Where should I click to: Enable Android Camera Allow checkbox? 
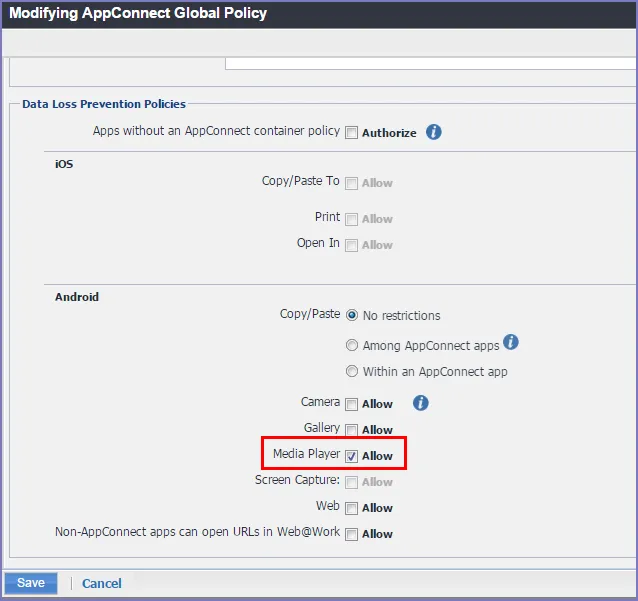coord(351,404)
